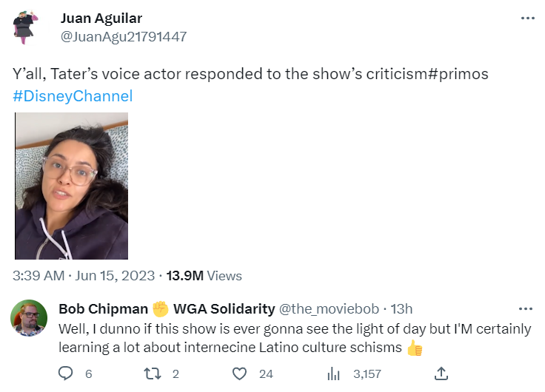The height and width of the screenshot is (392, 545).
Task: Open more options on Juan Aguilar's tweet
Action: [527, 18]
